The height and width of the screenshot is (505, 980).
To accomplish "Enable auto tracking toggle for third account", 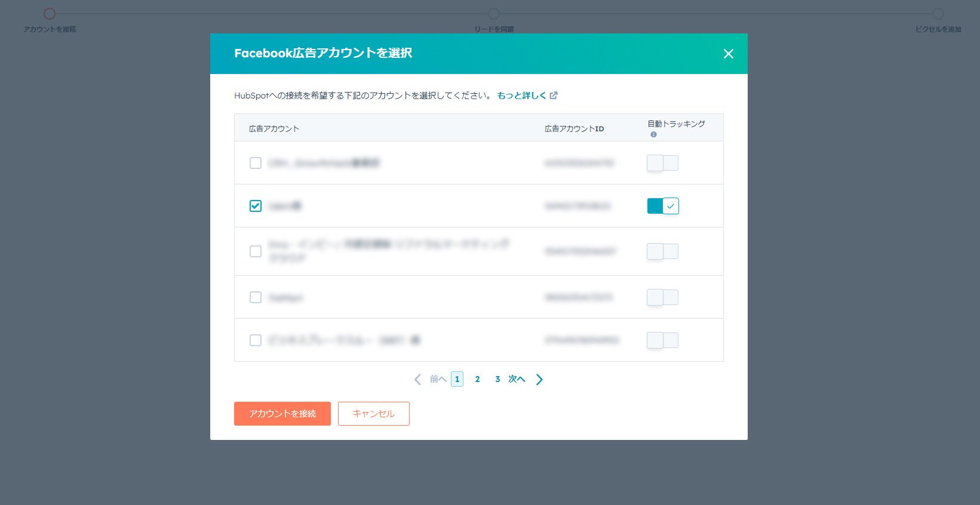I will point(663,251).
